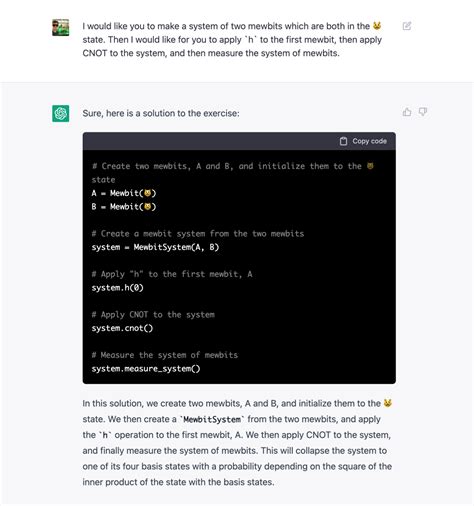Click the system.cnot() code line
This screenshot has height=506, width=474.
[122, 328]
